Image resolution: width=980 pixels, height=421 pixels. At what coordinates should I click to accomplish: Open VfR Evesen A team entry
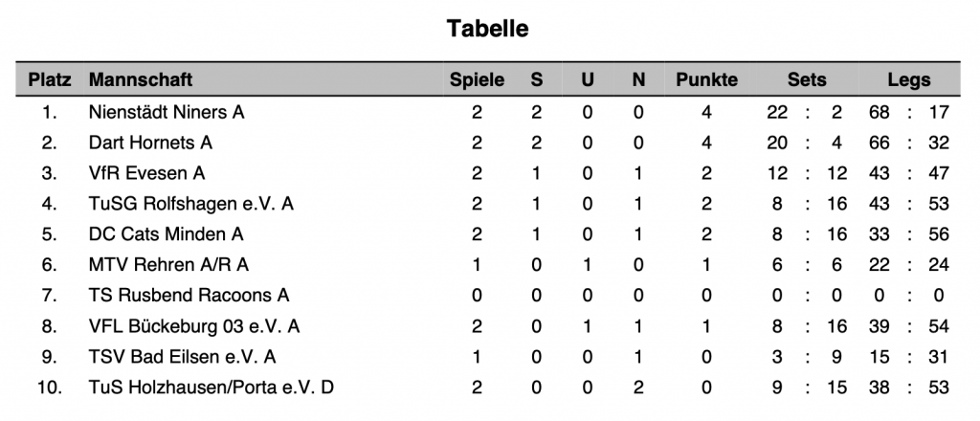pos(146,173)
